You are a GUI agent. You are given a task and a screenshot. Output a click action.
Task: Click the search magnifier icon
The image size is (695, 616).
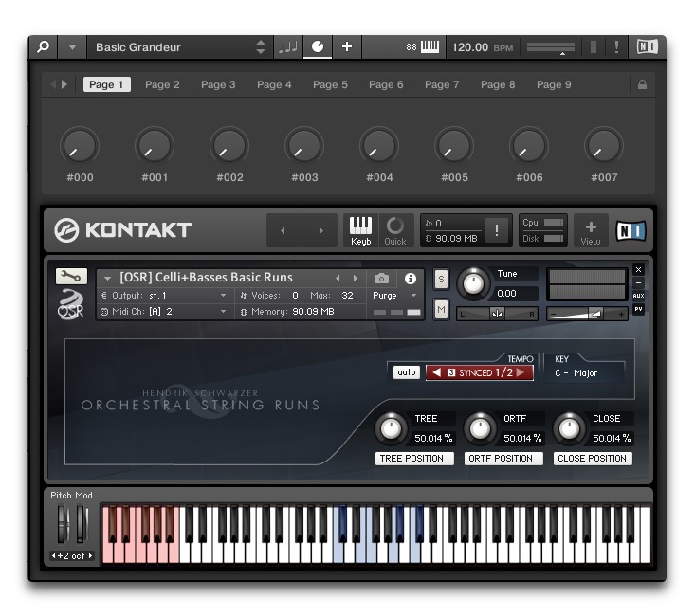pyautogui.click(x=43, y=46)
